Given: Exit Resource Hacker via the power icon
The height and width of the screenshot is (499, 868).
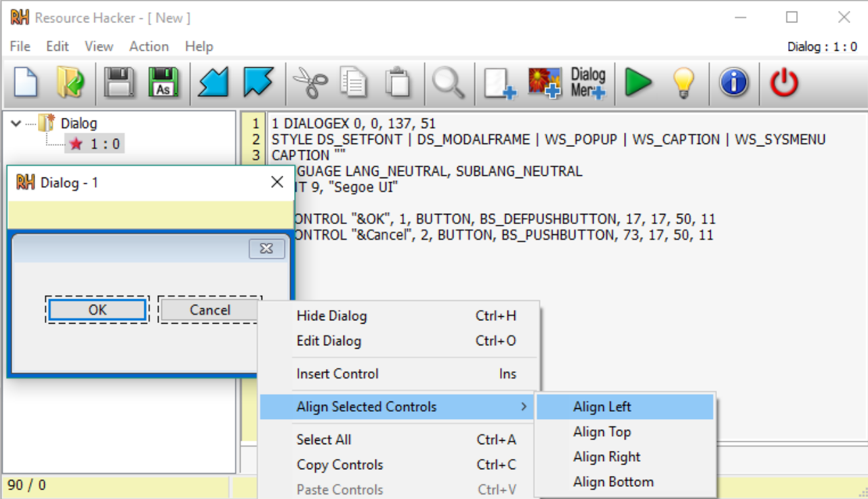Looking at the screenshot, I should coord(783,83).
